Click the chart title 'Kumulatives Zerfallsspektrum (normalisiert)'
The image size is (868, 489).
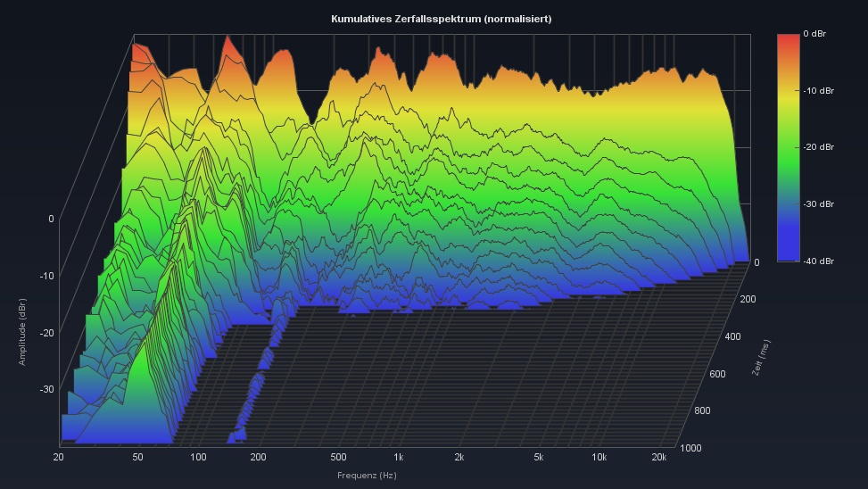click(441, 19)
